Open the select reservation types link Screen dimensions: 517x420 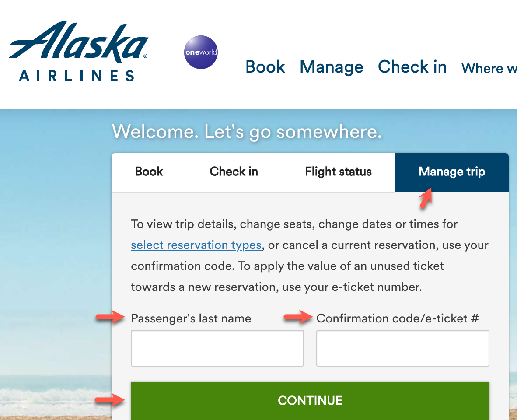point(196,245)
